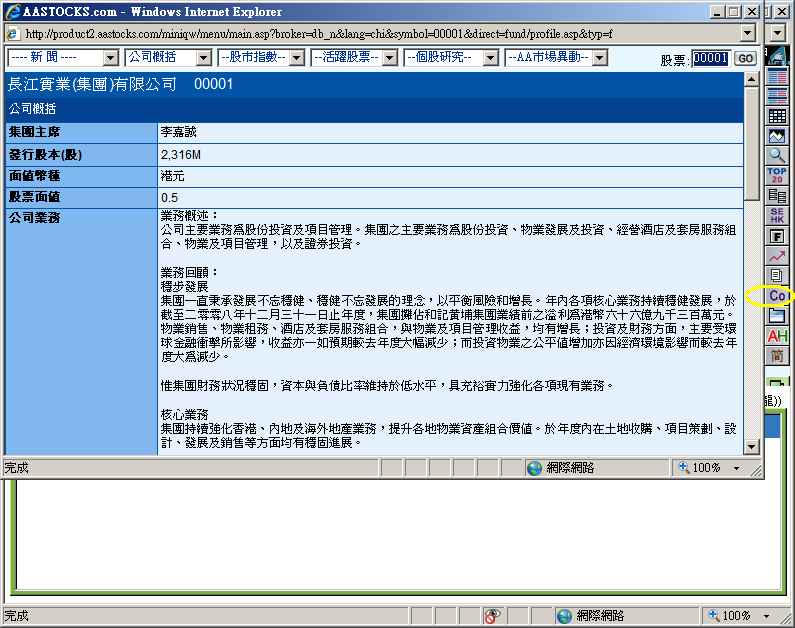Open the AASTOCKS logo icon in sidebar

(777, 56)
